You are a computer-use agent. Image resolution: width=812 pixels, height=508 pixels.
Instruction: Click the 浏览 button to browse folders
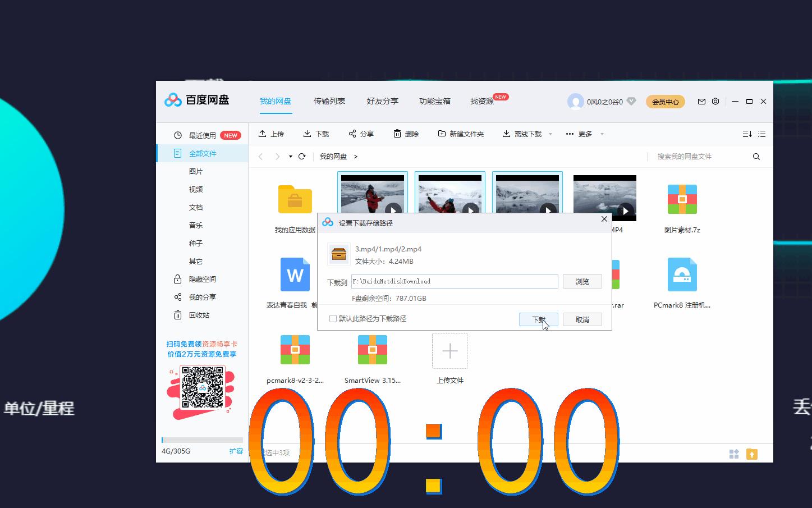click(x=582, y=281)
